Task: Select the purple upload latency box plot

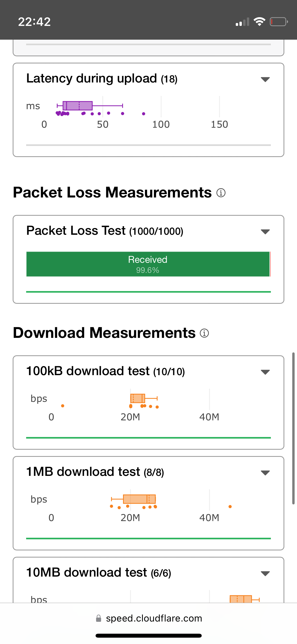Action: (x=90, y=105)
